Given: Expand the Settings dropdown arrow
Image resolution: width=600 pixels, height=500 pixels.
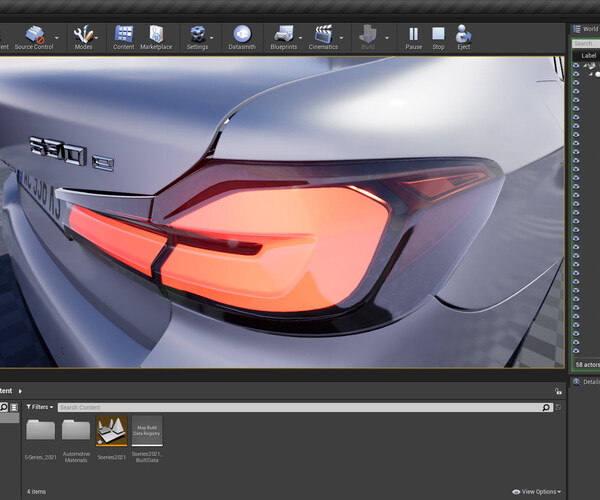Looking at the screenshot, I should click(212, 38).
